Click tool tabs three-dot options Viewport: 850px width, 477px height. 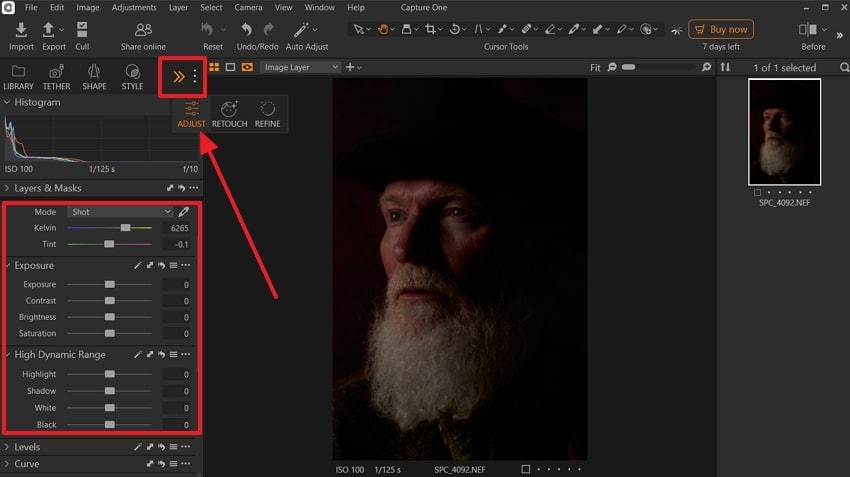[x=195, y=76]
